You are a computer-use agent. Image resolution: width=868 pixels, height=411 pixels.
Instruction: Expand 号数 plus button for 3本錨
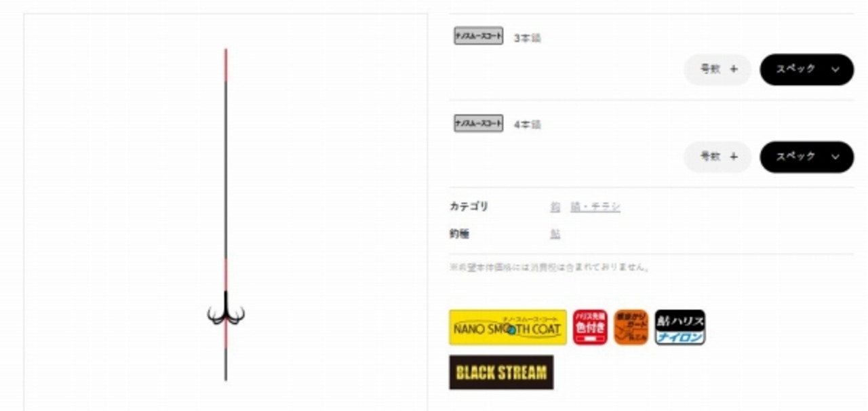point(718,69)
